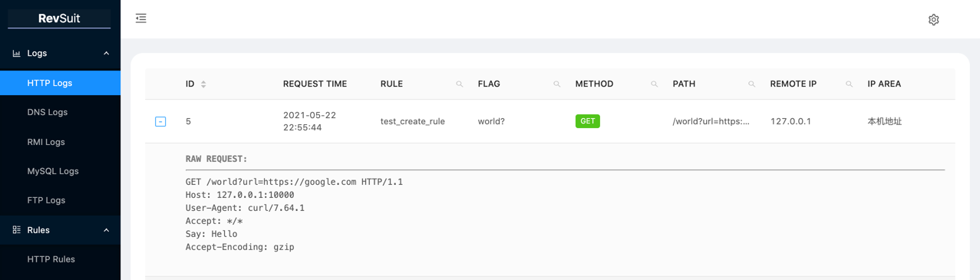Open the FLAG column search filter

coord(557,84)
